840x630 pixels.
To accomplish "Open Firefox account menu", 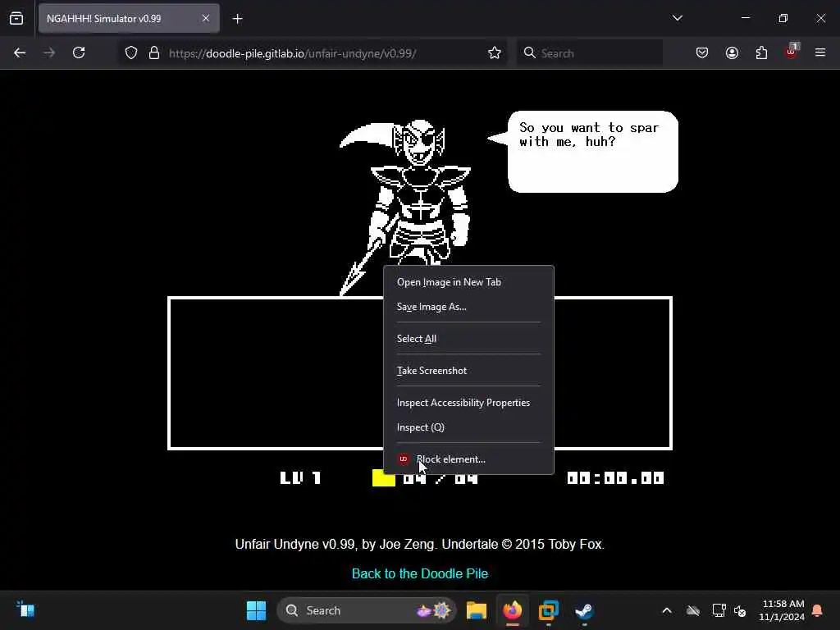I will coord(732,53).
